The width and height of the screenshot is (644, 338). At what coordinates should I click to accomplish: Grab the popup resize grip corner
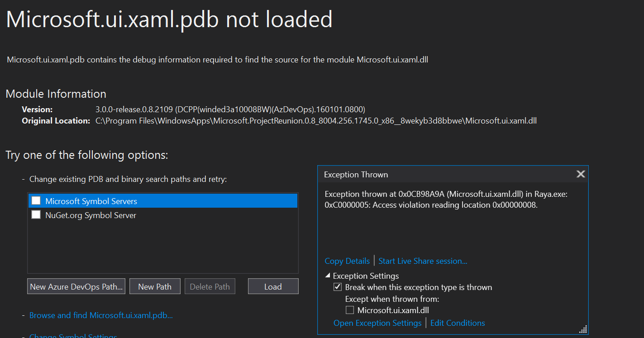click(583, 329)
